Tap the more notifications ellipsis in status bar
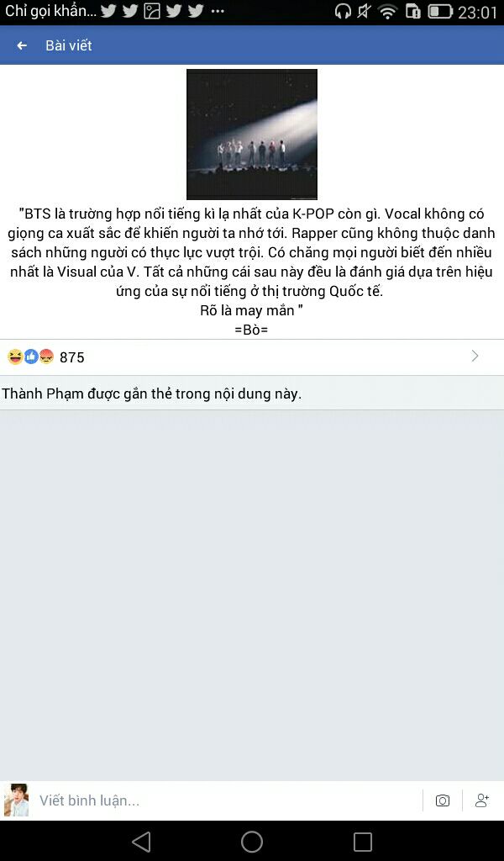 pos(218,12)
